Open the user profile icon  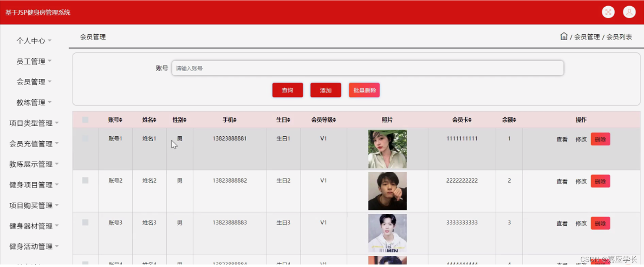pos(629,12)
